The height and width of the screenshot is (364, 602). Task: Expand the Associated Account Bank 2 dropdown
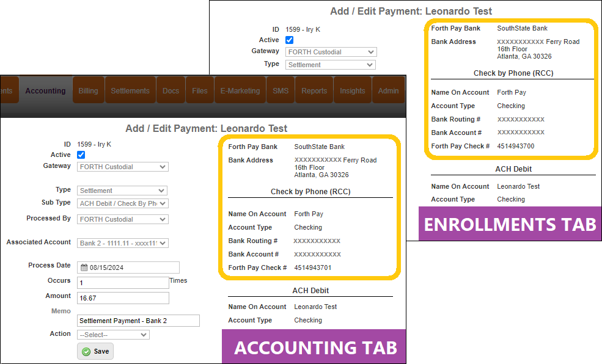click(x=123, y=243)
